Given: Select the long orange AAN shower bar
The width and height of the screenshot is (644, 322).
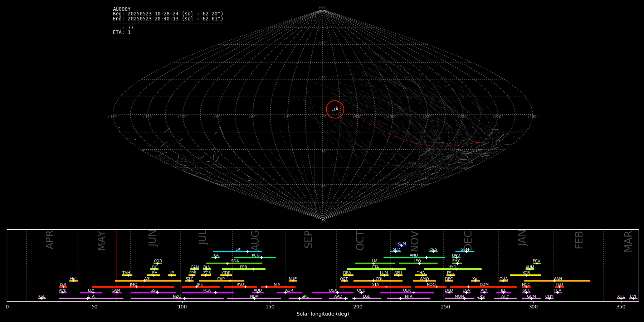Looking at the screenshot, I should pyautogui.click(x=557, y=281).
